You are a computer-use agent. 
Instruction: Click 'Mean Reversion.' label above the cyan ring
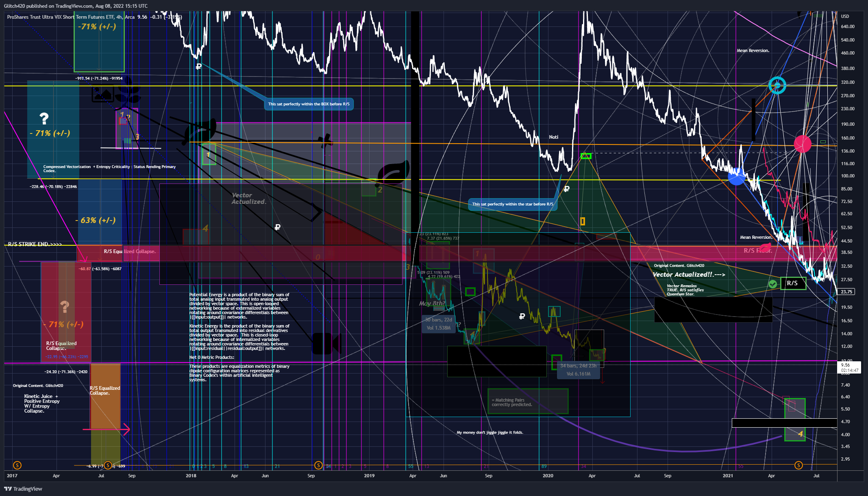pos(753,50)
